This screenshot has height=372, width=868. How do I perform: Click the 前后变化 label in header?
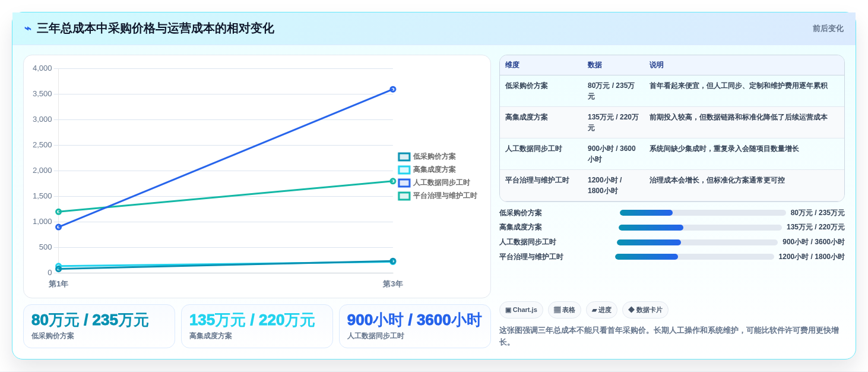coord(828,29)
